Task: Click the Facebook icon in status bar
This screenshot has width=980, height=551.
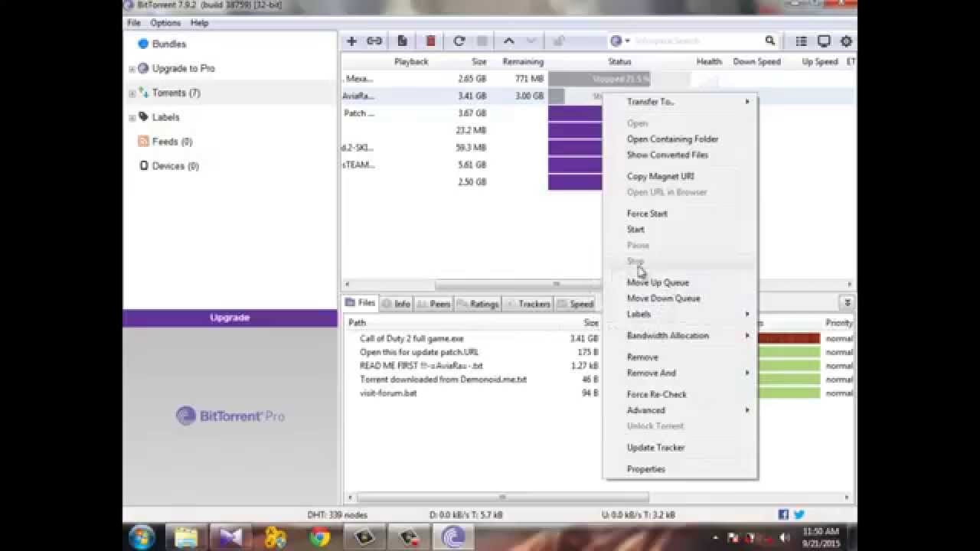Action: coord(783,515)
